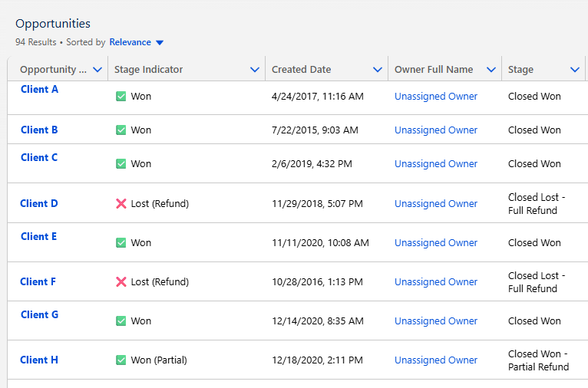Click green Won (Partial) checkmark icon, Client H

pos(121,360)
